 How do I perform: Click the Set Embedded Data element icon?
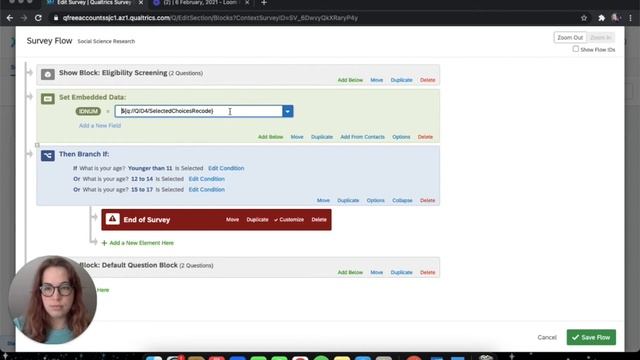pyautogui.click(x=48, y=99)
